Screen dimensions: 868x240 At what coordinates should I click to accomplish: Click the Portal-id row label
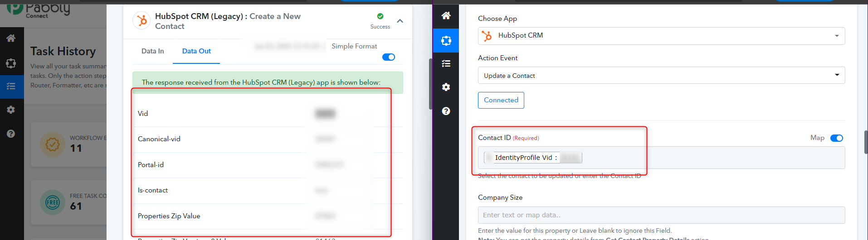(151, 165)
